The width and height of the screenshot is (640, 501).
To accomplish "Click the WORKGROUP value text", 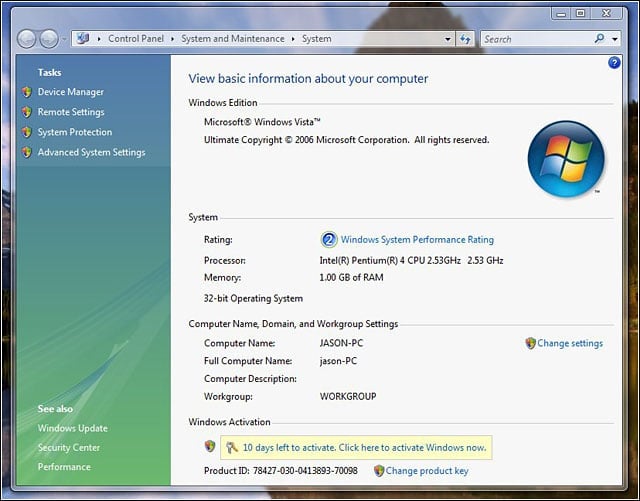I will point(348,396).
